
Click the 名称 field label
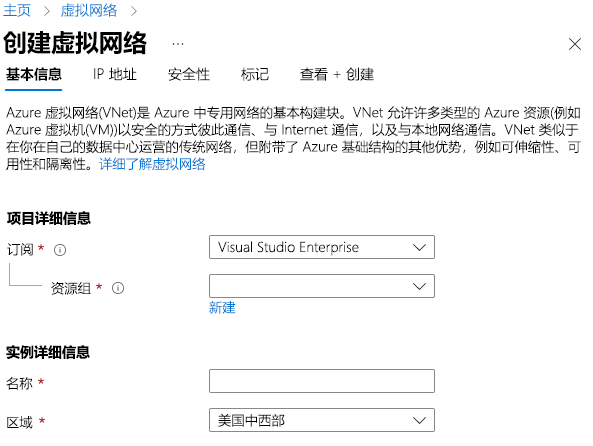[19, 383]
